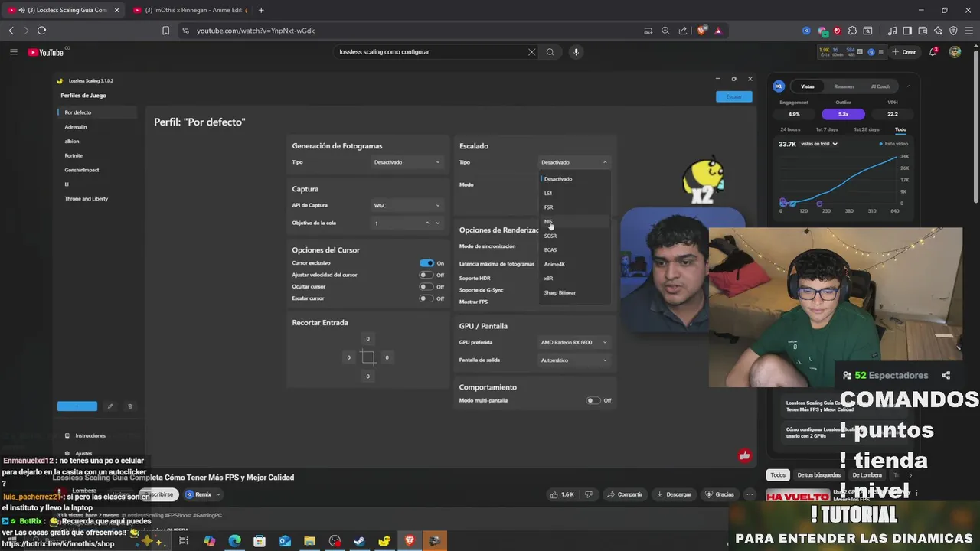Select the GenshinImpact game profile
Screen dimensions: 980x551
click(96, 170)
